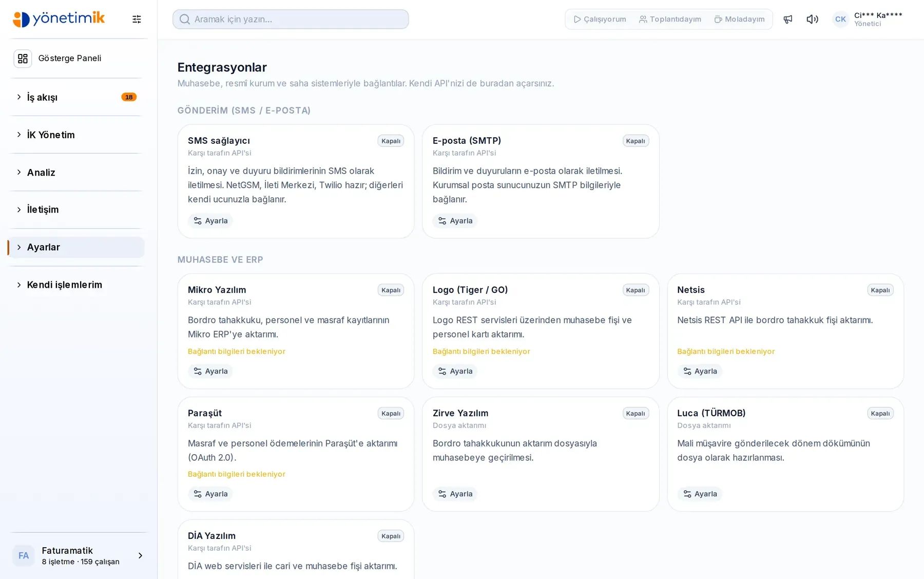Expand the İK Yönetim section
The image size is (924, 579).
click(x=76, y=135)
